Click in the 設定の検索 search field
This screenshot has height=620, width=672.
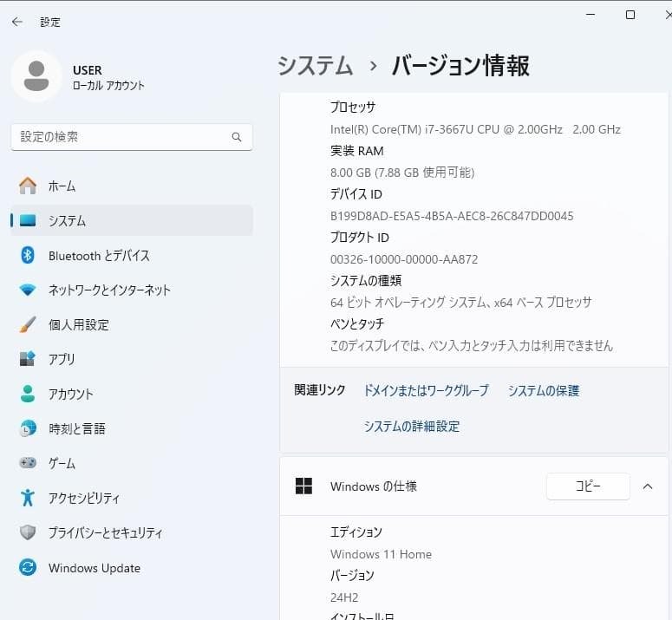point(132,137)
